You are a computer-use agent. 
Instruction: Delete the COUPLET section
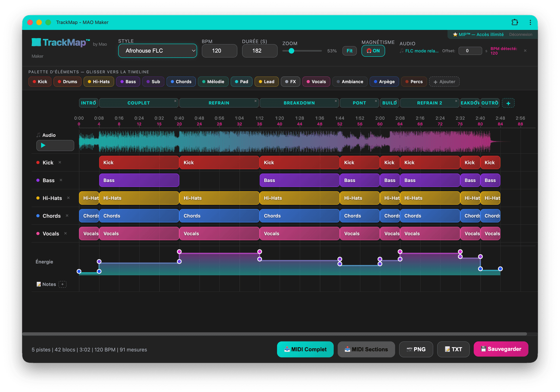point(175,101)
